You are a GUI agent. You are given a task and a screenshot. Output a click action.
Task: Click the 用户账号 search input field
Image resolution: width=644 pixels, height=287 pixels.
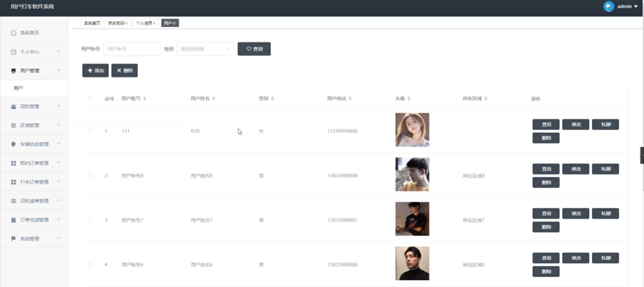pos(132,49)
